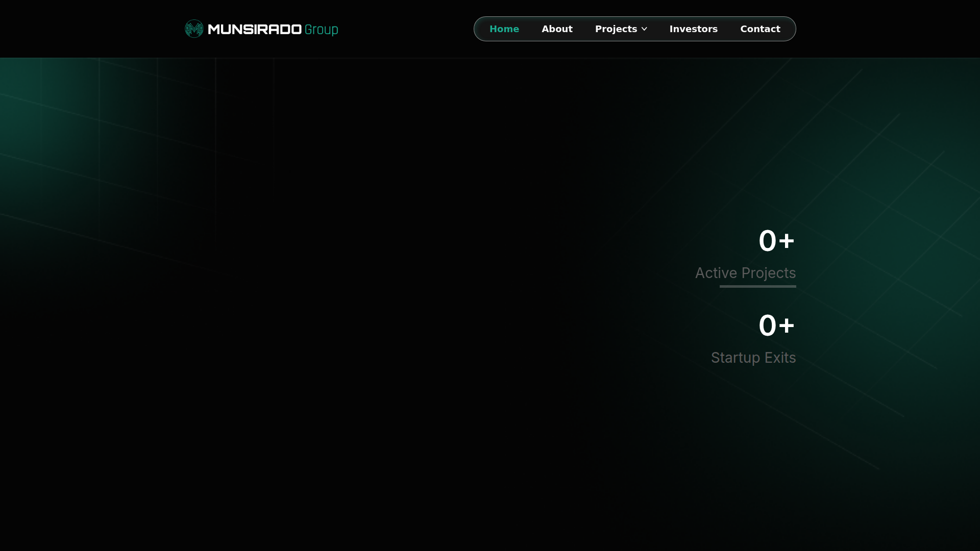Click the 0+ counter above Active Projects

coord(777,241)
